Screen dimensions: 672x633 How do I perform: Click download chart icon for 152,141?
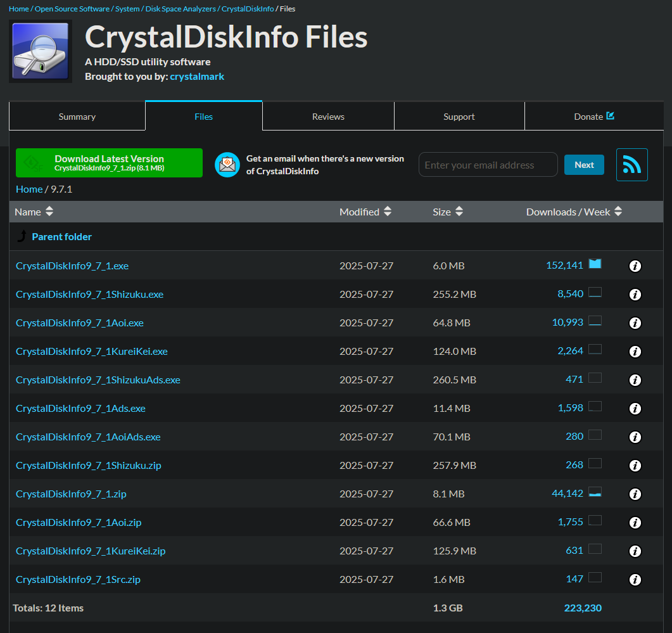coord(595,264)
